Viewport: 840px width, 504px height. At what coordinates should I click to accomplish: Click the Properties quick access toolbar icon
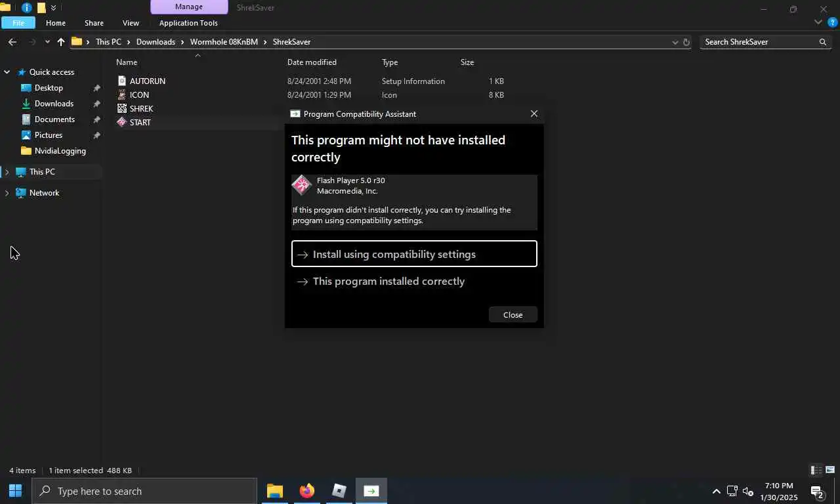click(26, 8)
